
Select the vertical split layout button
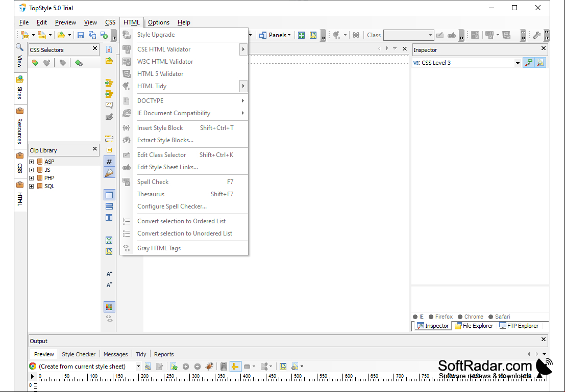(109, 218)
